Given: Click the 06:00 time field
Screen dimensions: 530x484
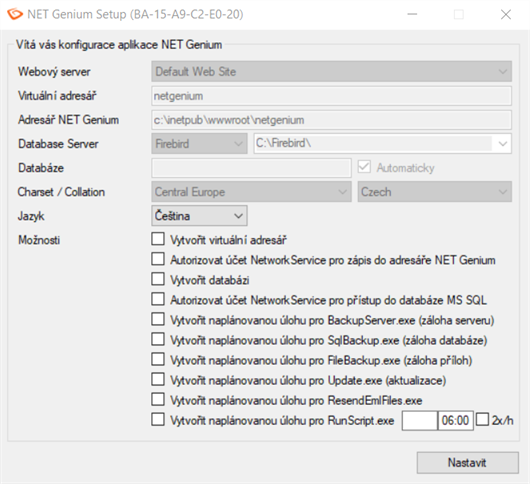Looking at the screenshot, I should click(455, 420).
